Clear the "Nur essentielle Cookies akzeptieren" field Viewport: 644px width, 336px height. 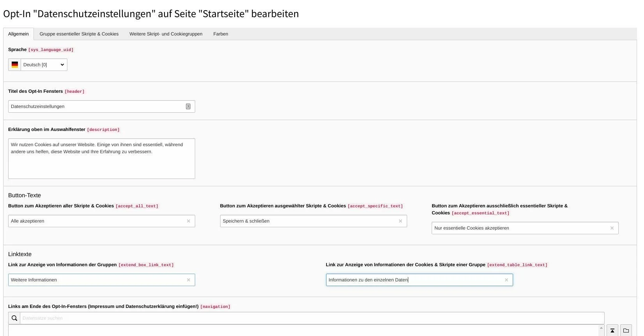click(x=612, y=228)
